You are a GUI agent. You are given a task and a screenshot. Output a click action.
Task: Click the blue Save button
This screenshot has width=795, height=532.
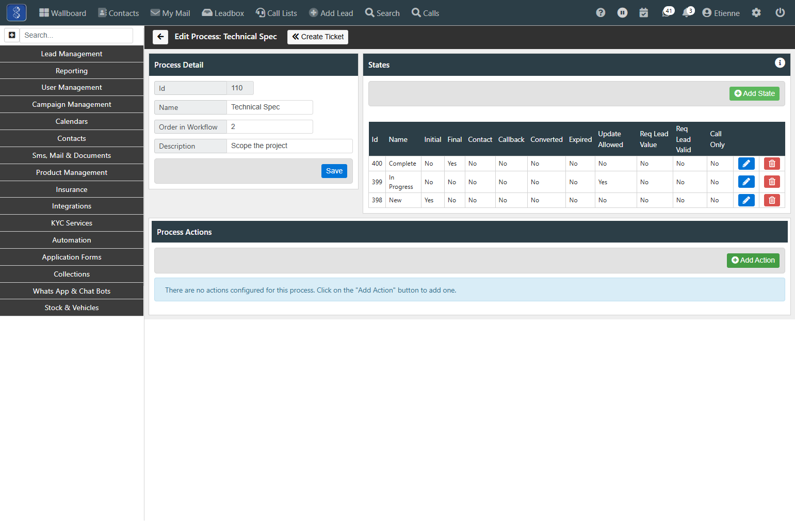pyautogui.click(x=334, y=171)
